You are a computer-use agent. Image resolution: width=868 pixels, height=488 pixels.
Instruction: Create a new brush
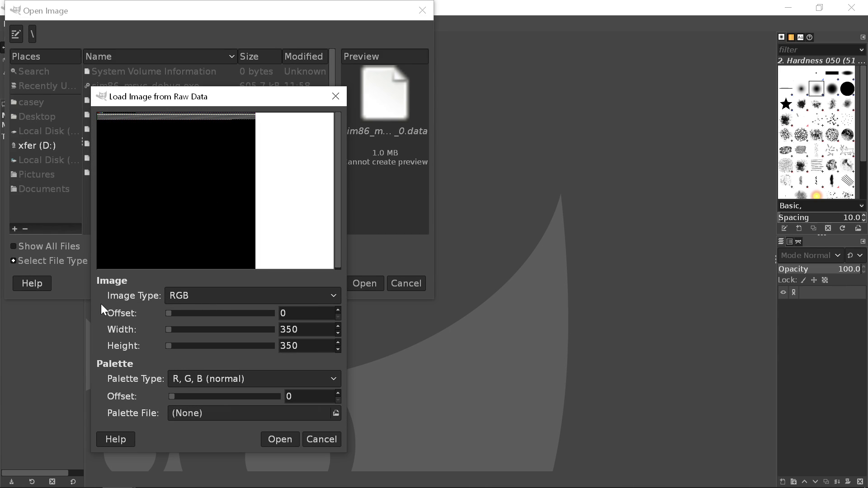point(798,228)
